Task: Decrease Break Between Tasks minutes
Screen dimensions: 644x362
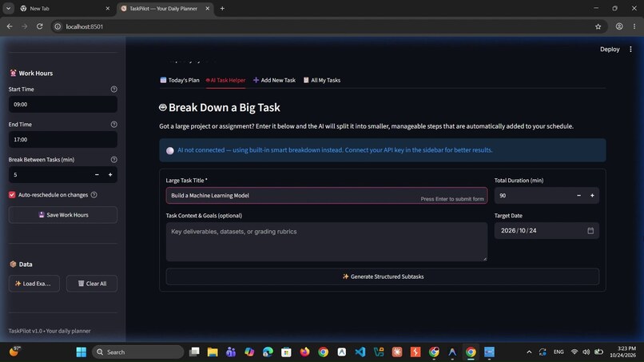Action: point(97,175)
